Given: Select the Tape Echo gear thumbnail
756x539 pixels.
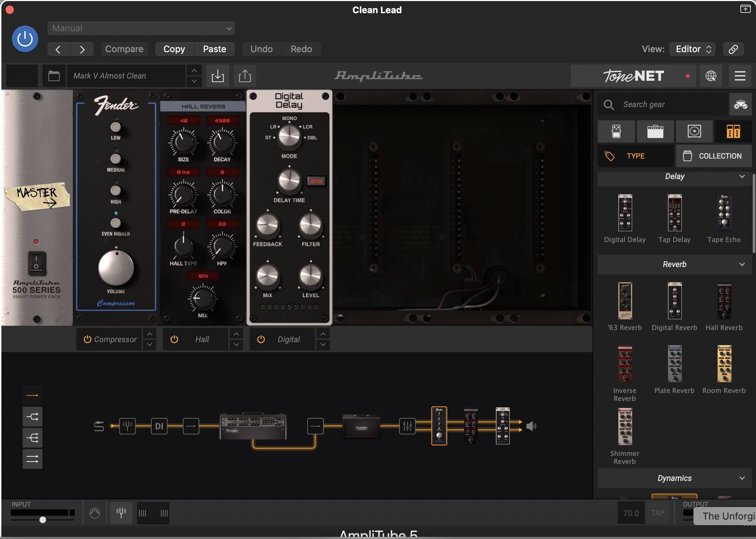Looking at the screenshot, I should pyautogui.click(x=724, y=213).
